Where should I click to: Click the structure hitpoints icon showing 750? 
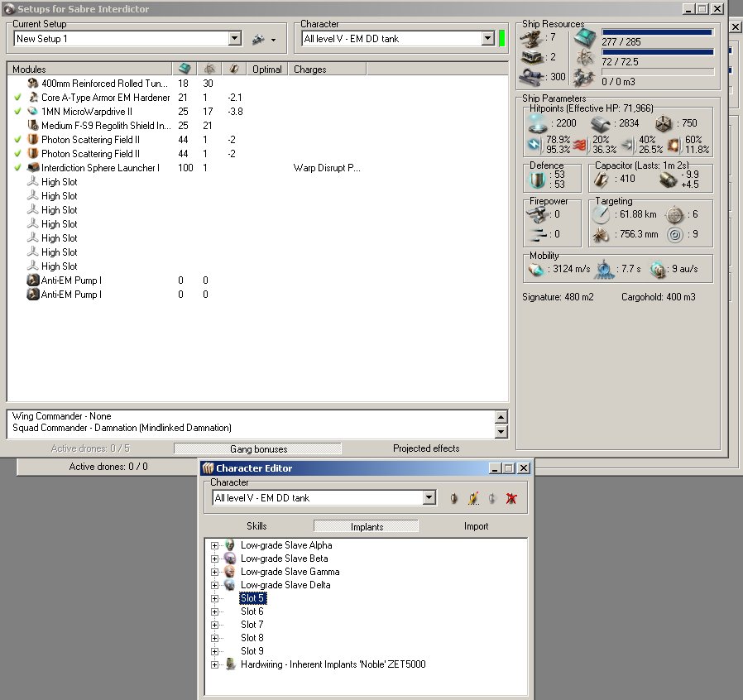point(664,124)
